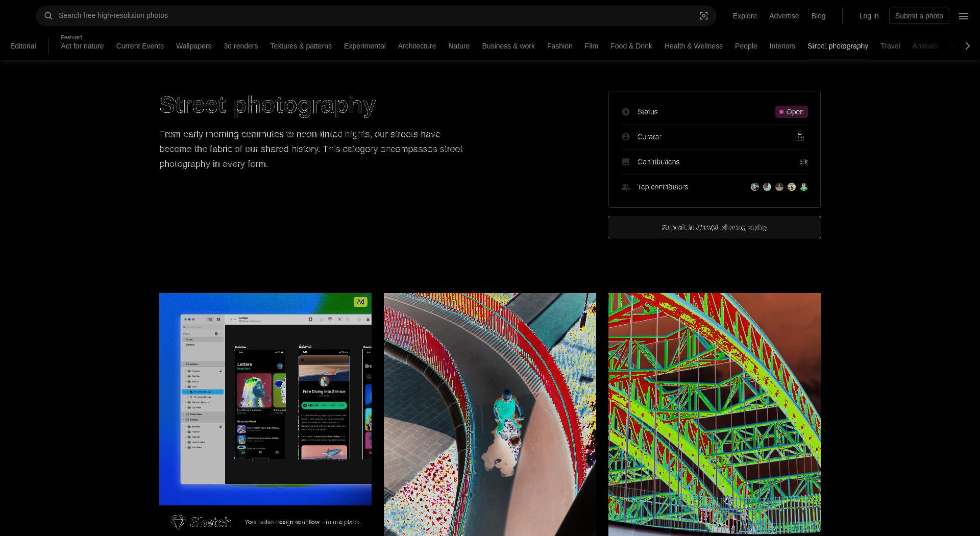This screenshot has width=980, height=536.
Task: Switch to Wallpapers tab
Action: click(193, 46)
